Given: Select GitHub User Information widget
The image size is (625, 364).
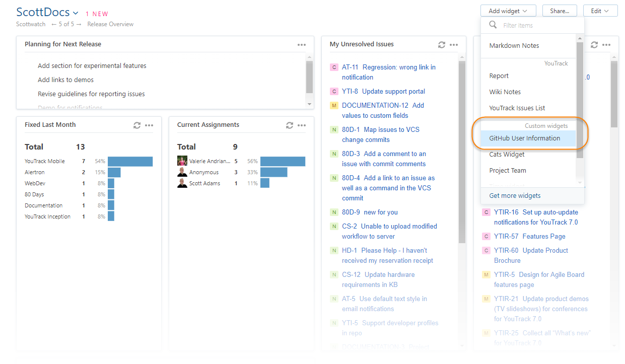Looking at the screenshot, I should point(524,138).
